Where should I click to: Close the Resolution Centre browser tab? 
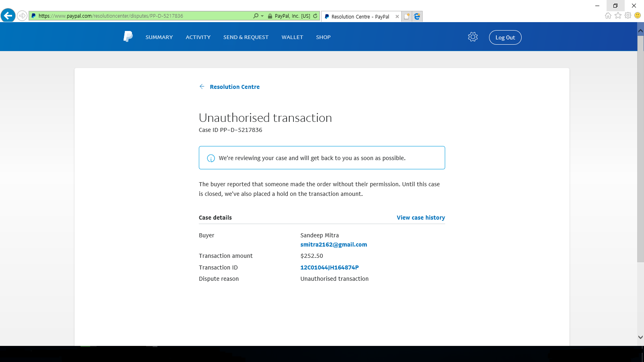(x=397, y=16)
